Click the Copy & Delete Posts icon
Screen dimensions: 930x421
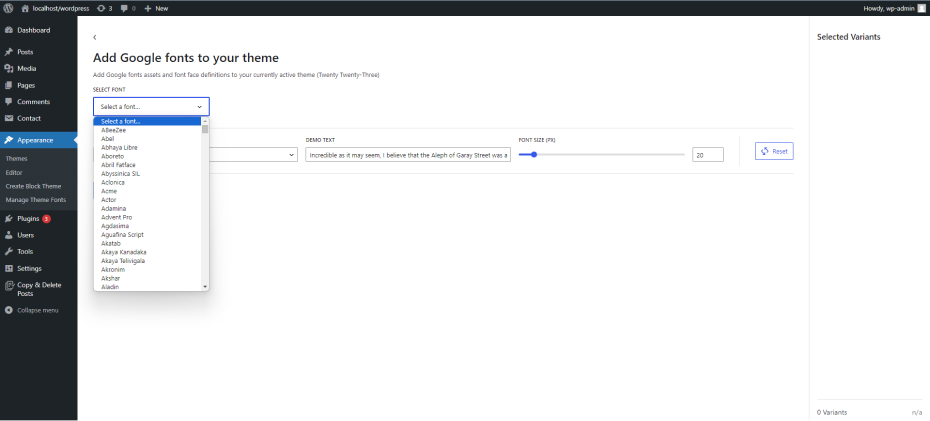click(8, 286)
